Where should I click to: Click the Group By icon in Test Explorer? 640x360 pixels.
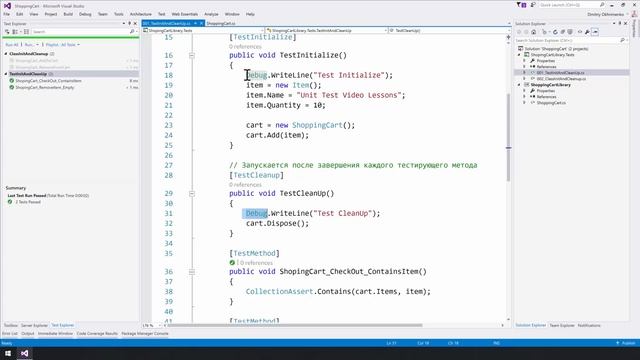point(15,32)
